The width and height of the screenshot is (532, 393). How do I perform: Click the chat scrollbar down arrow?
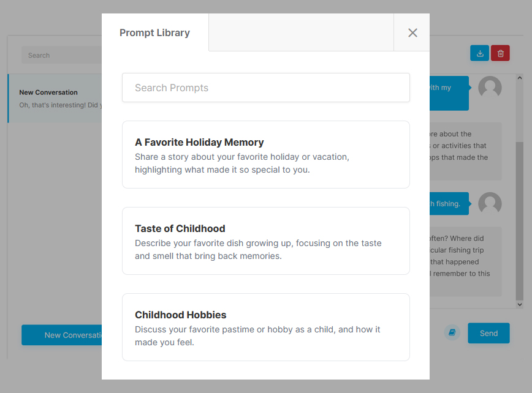click(x=520, y=304)
